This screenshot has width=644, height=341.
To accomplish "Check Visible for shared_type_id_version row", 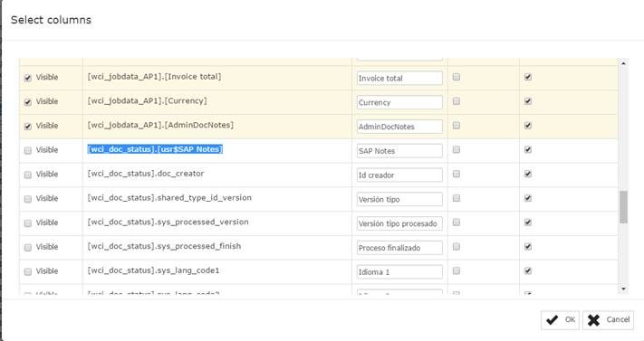I will (x=27, y=199).
